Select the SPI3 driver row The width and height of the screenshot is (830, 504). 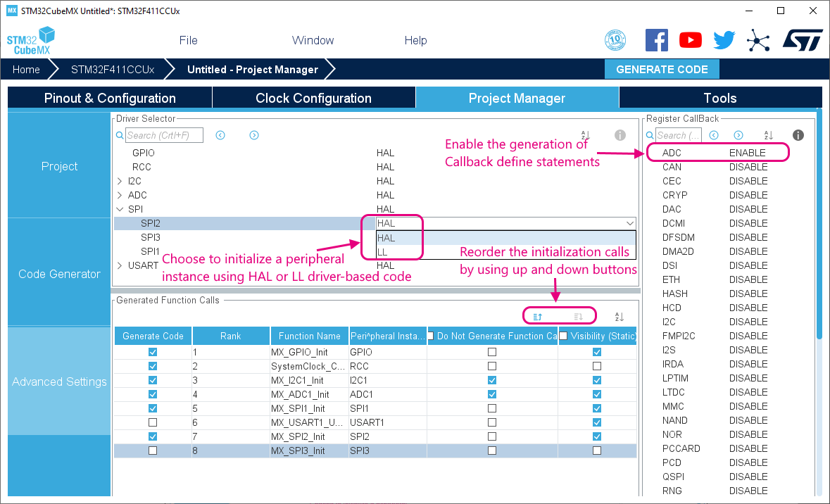point(375,237)
